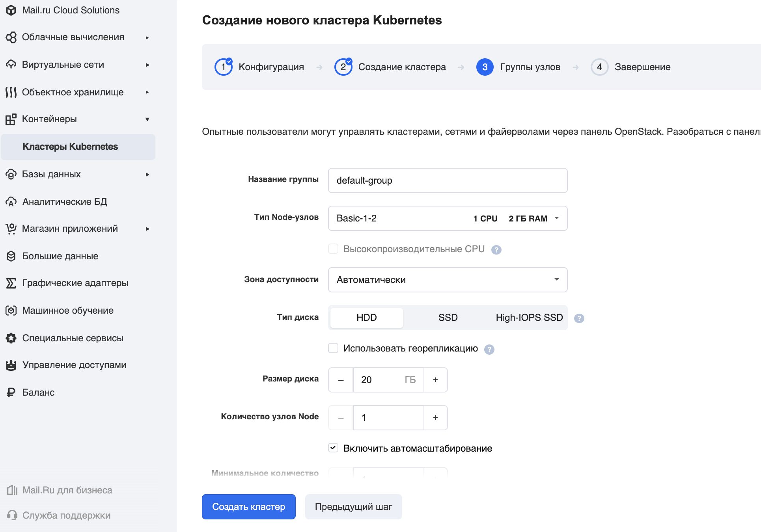Click the Mail.ru Cloud Solutions logo icon

[11, 10]
